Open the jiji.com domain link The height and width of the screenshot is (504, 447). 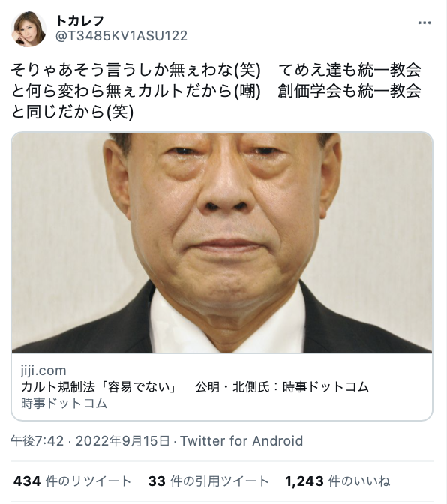pyautogui.click(x=43, y=370)
